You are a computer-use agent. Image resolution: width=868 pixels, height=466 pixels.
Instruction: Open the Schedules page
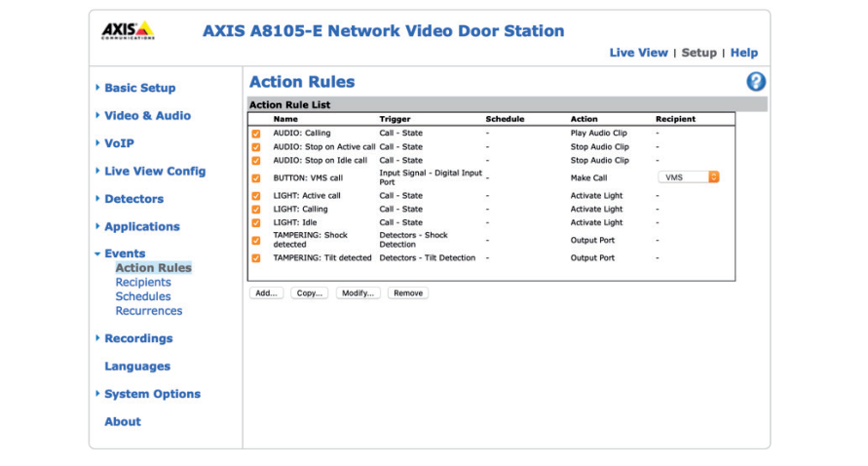coord(143,296)
